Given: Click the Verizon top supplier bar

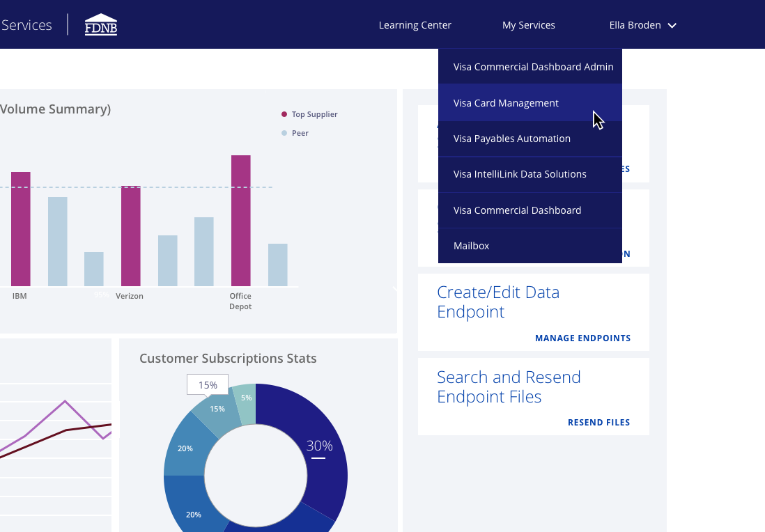Looking at the screenshot, I should pos(131,236).
